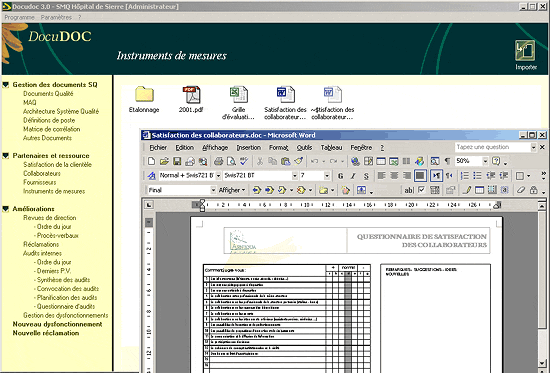The image size is (550, 373).
Task: Open Documents Qualité in sidebar
Action: click(48, 94)
